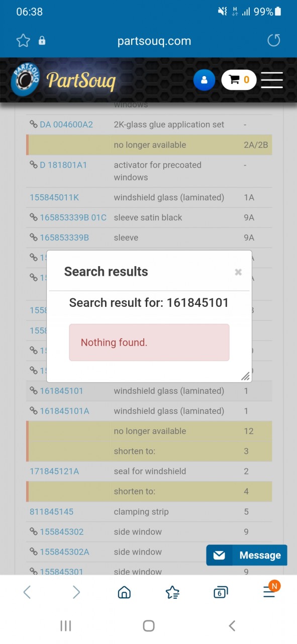Open the browser menu with N badge
The image size is (297, 644).
tap(270, 591)
